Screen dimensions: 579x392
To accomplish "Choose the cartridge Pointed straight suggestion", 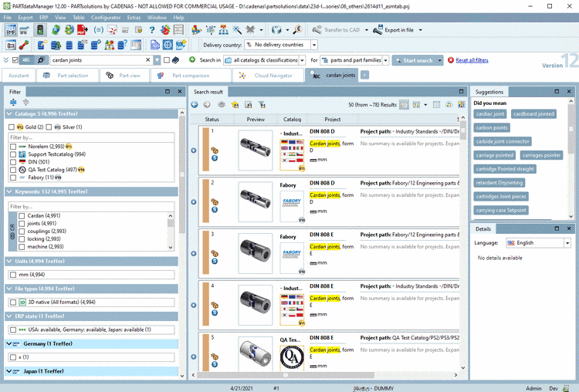I will pyautogui.click(x=505, y=169).
